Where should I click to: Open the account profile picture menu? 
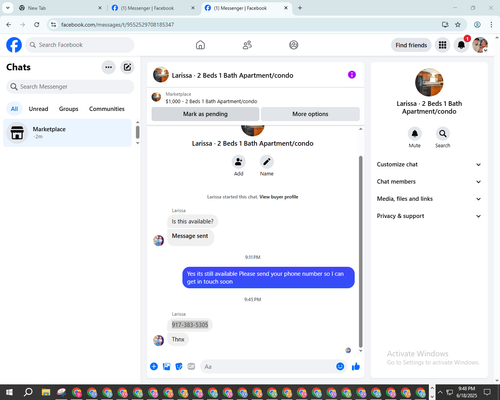480,45
